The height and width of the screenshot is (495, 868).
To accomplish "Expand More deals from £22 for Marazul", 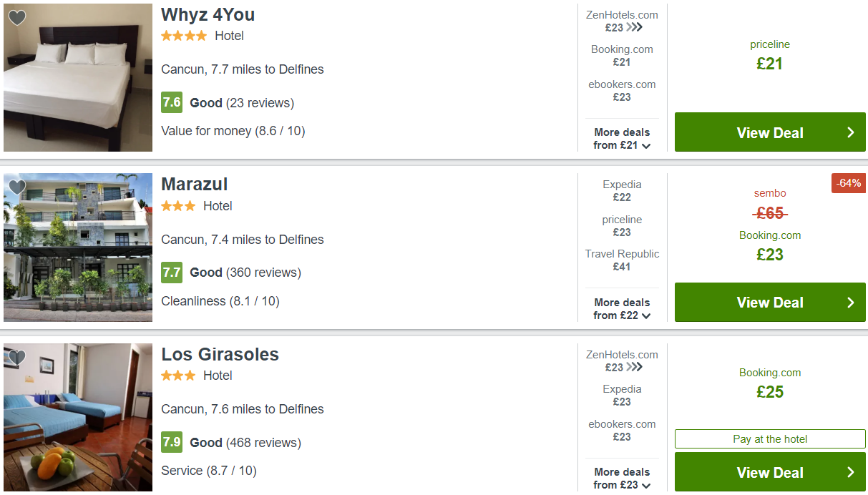I will click(622, 309).
